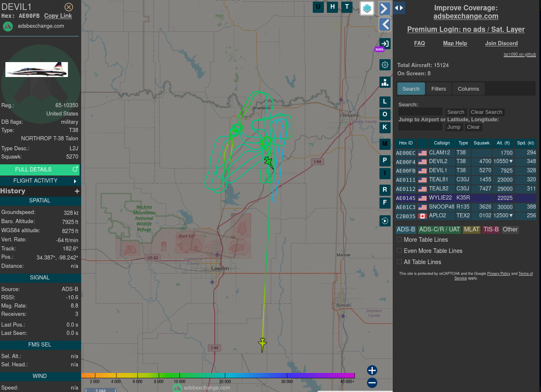Click the Clear Search button
This screenshot has height=392, width=541.
click(486, 112)
